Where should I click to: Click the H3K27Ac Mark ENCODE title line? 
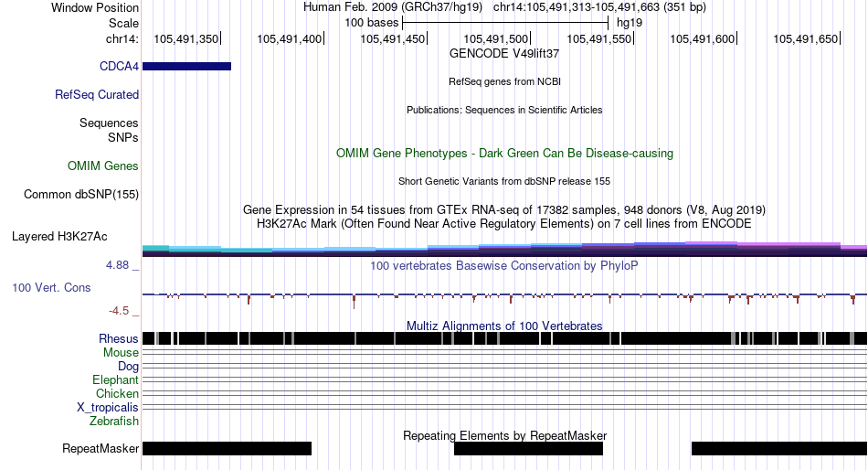coord(504,224)
